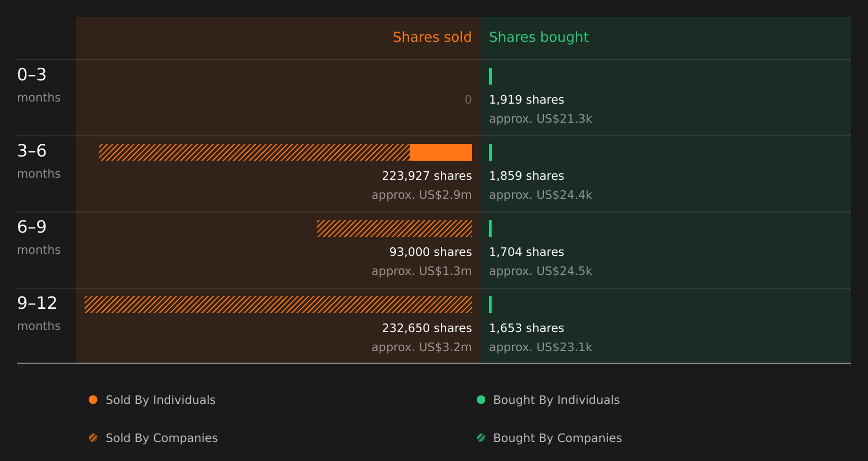Click the 93,000 shares value
The height and width of the screenshot is (461, 868).
point(430,252)
